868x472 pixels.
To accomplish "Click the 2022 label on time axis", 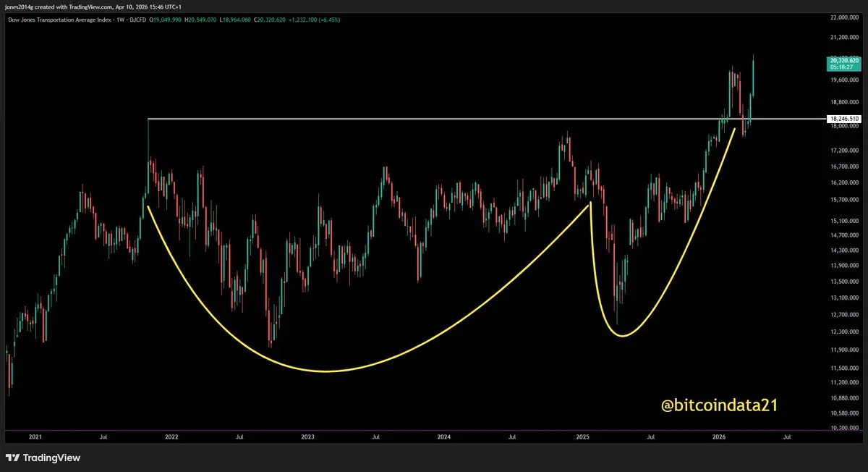I will point(171,437).
